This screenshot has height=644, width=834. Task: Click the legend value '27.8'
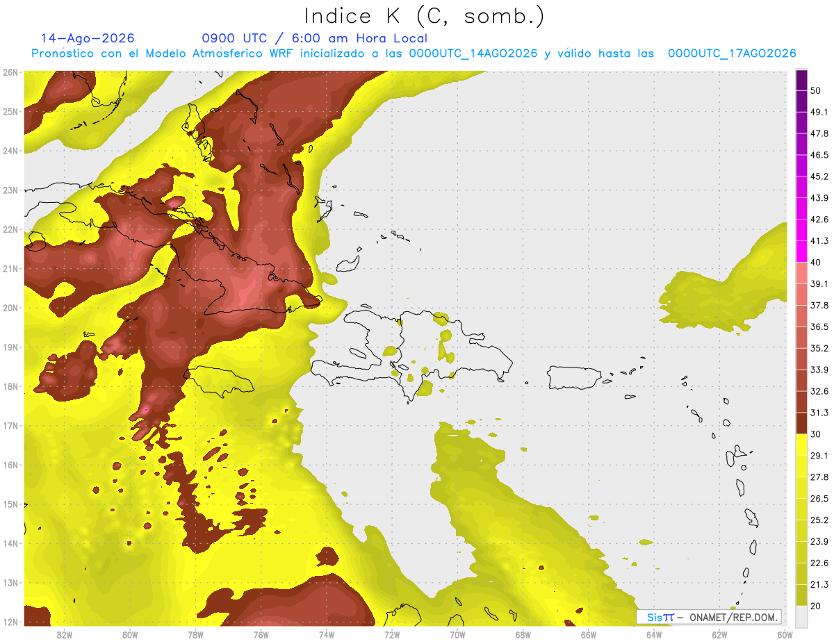coord(819,477)
